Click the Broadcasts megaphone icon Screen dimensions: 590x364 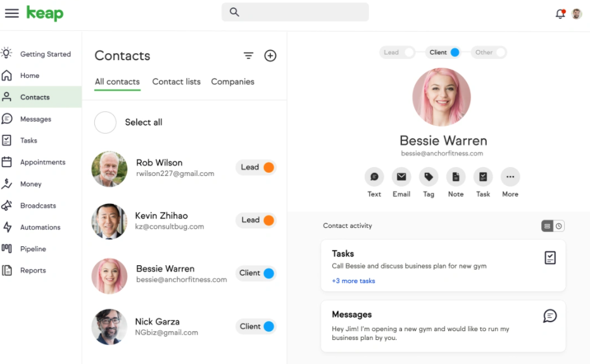tap(7, 206)
